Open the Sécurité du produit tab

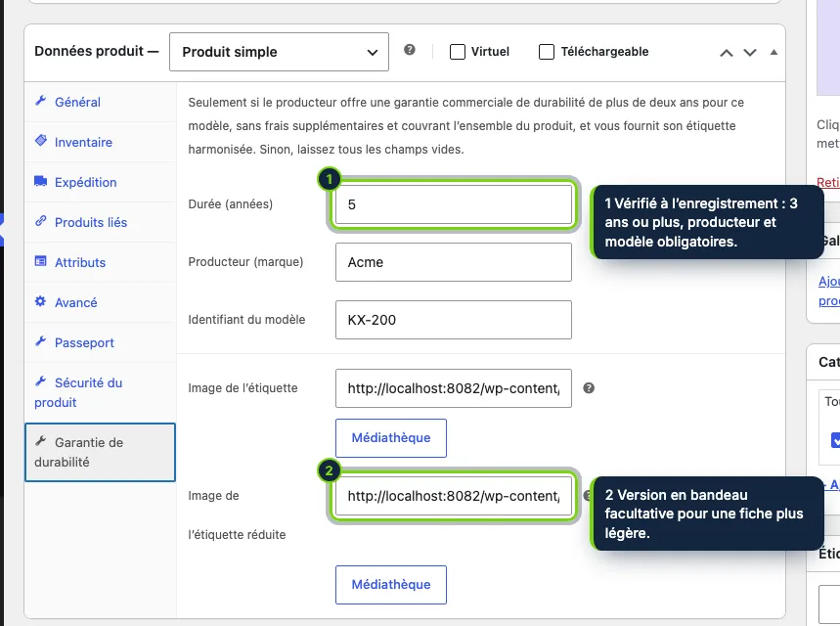pyautogui.click(x=100, y=393)
